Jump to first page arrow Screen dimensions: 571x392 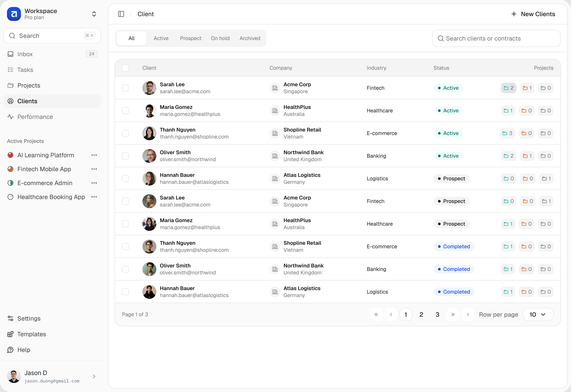pos(376,314)
